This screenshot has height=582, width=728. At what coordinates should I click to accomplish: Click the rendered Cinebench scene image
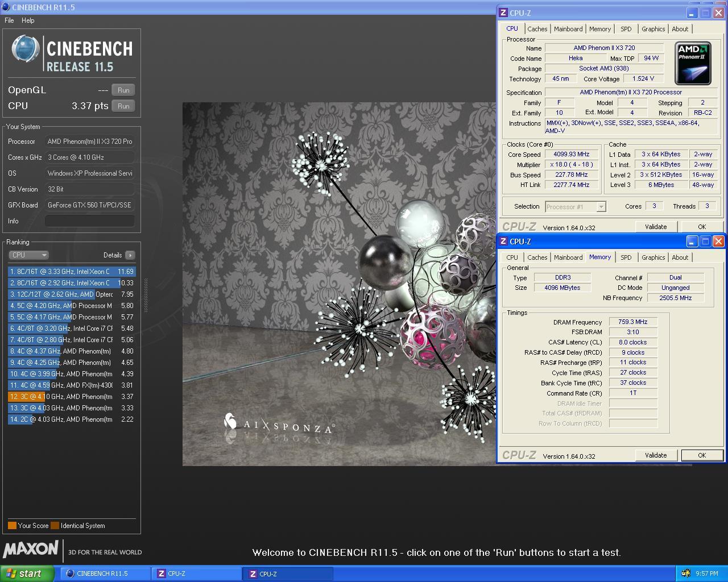pos(339,284)
